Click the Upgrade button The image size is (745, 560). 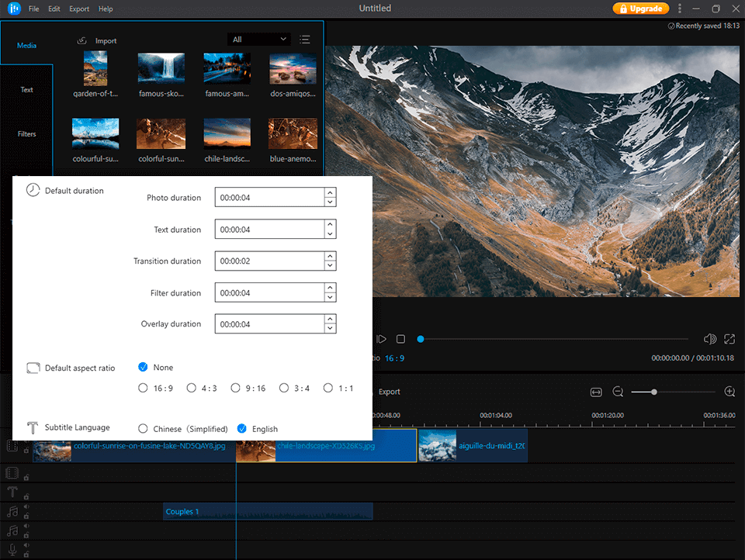(640, 9)
